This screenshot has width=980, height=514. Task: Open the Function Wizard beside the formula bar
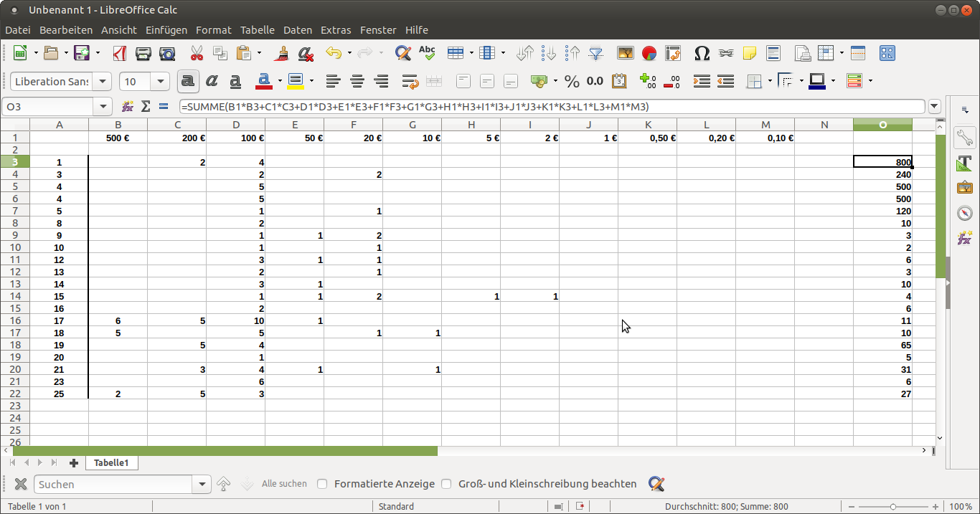(128, 106)
